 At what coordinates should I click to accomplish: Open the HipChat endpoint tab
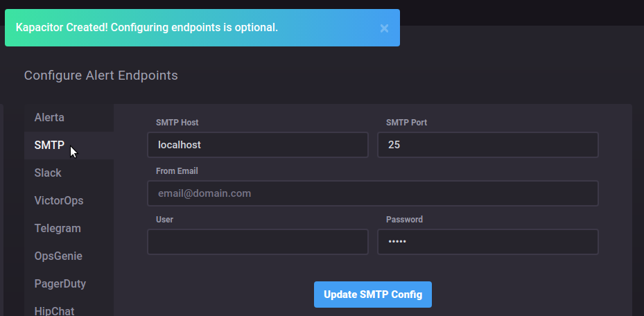coord(54,311)
